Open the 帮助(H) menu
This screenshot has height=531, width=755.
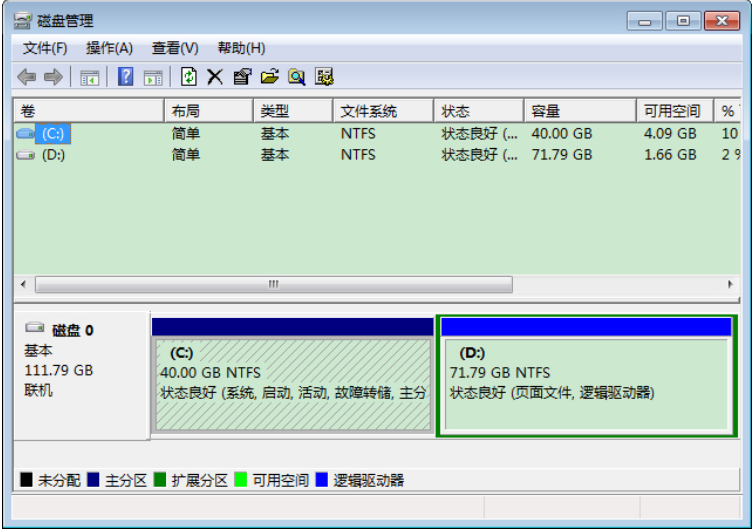point(241,48)
